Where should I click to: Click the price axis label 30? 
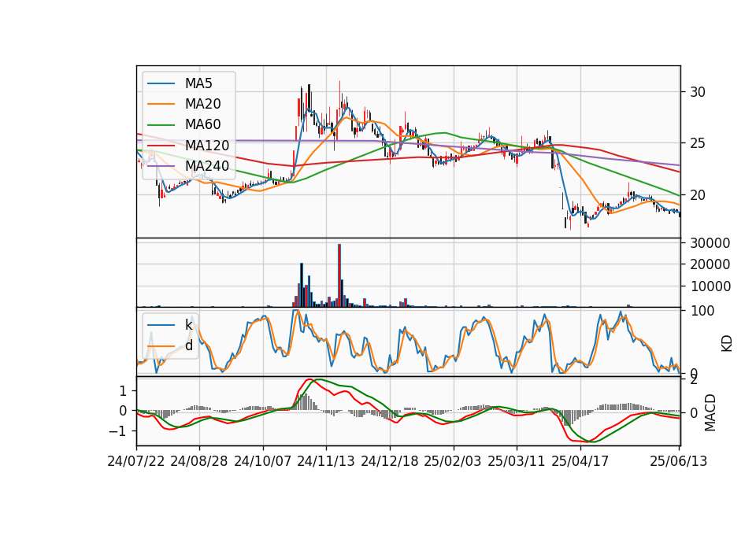[698, 92]
